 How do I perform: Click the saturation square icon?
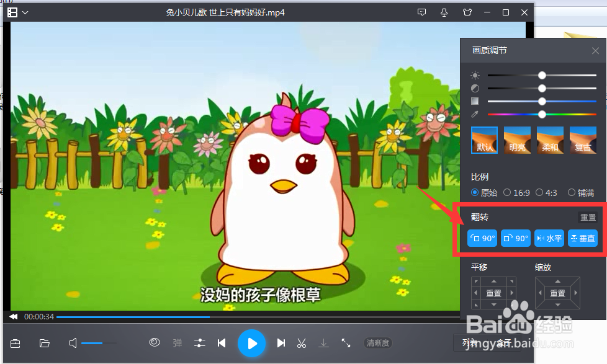point(475,101)
